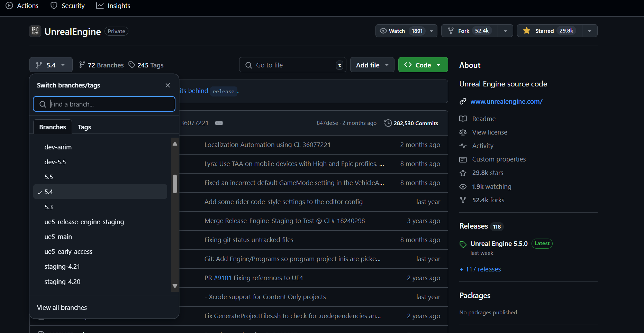Screen dimensions: 644x333
Task: Toggle the 5.4 branch selector dropdown
Action: pos(51,65)
